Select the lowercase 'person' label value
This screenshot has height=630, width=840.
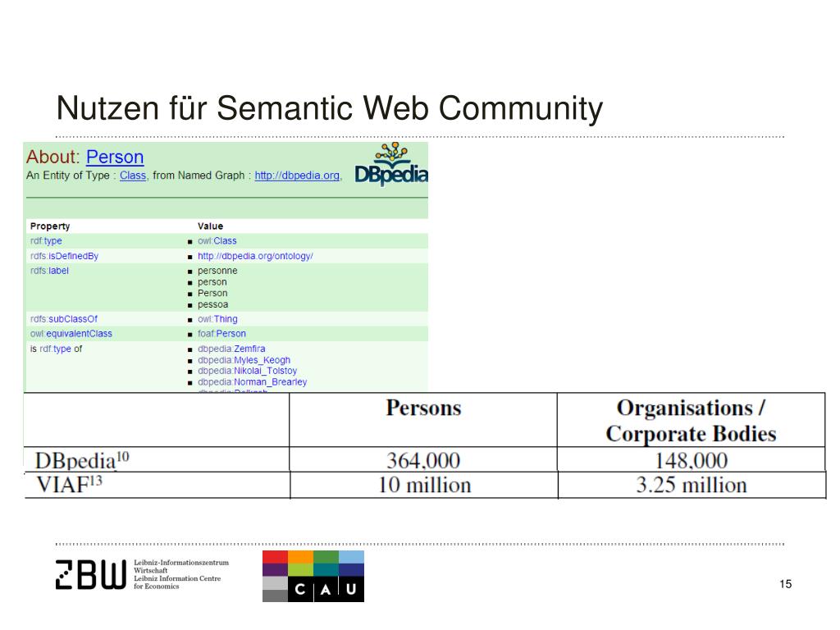coord(212,282)
